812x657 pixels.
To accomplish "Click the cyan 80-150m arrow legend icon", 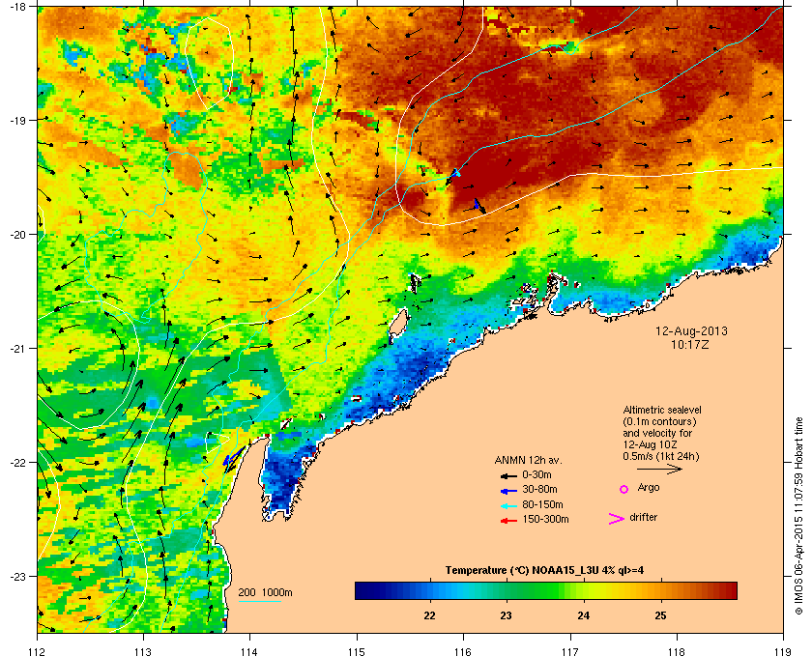I will pos(509,504).
